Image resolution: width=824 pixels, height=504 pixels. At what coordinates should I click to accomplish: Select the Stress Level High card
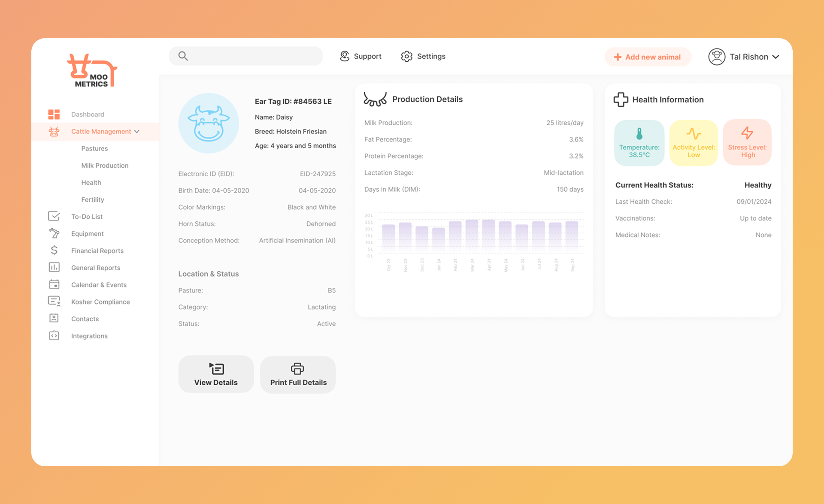coord(747,143)
